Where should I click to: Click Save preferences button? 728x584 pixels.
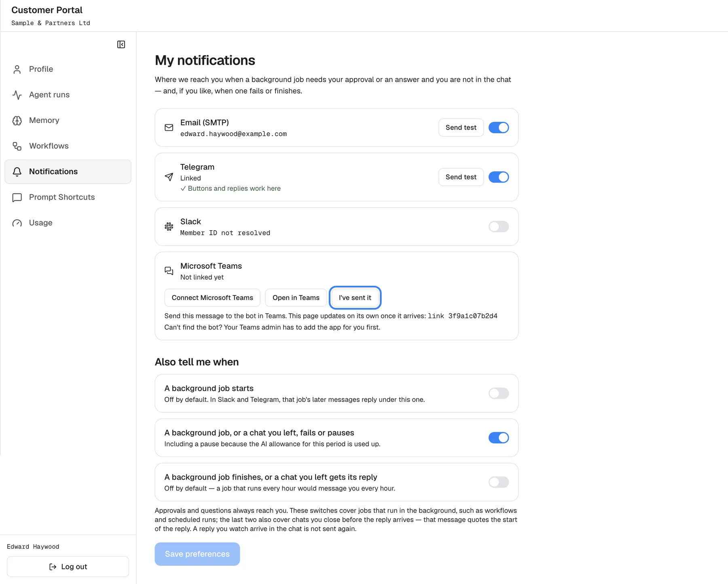point(197,554)
